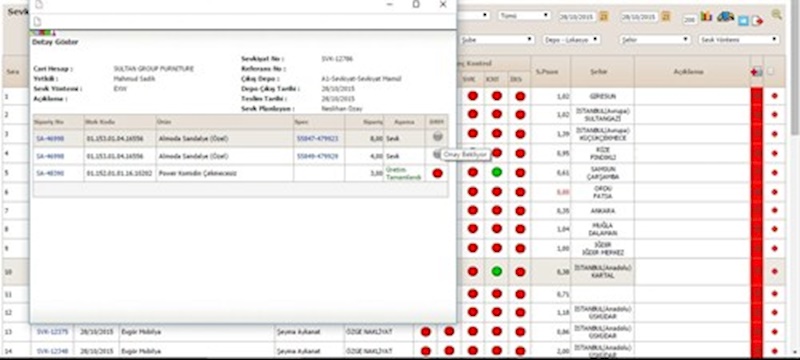Screen dimensions: 800x360
Task: Click green KNT status indicator in row 10
Action: 496,271
